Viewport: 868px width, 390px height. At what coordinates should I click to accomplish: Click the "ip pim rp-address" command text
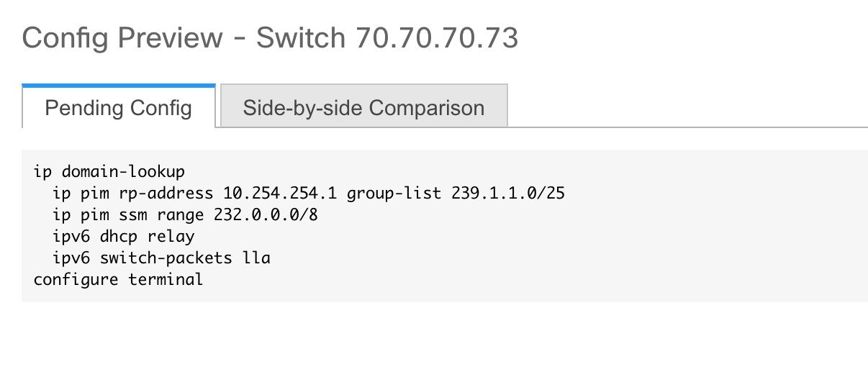tap(132, 194)
